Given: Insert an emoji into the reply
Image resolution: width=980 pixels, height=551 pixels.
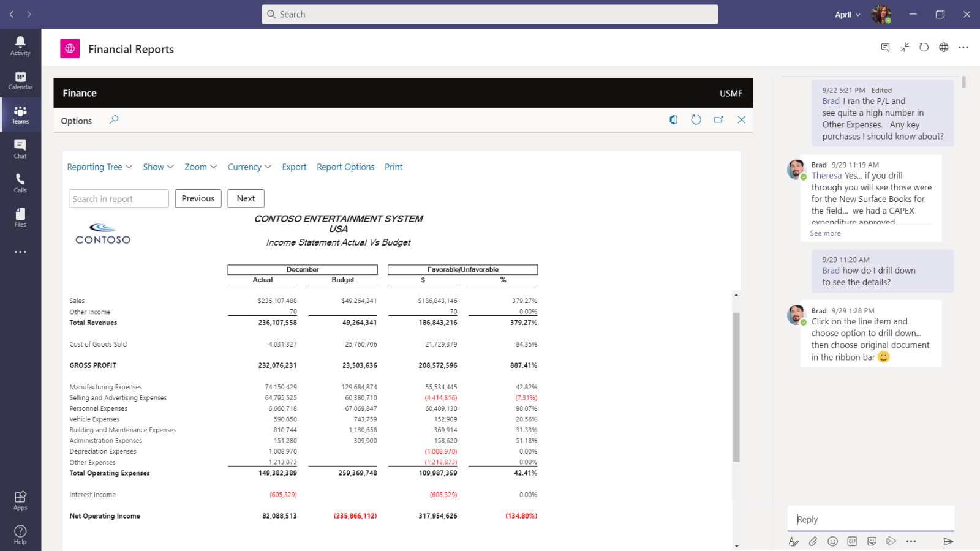Looking at the screenshot, I should click(833, 541).
